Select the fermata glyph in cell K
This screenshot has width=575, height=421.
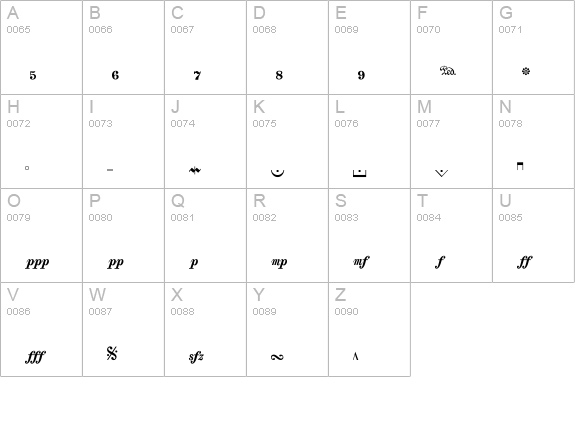(x=278, y=172)
